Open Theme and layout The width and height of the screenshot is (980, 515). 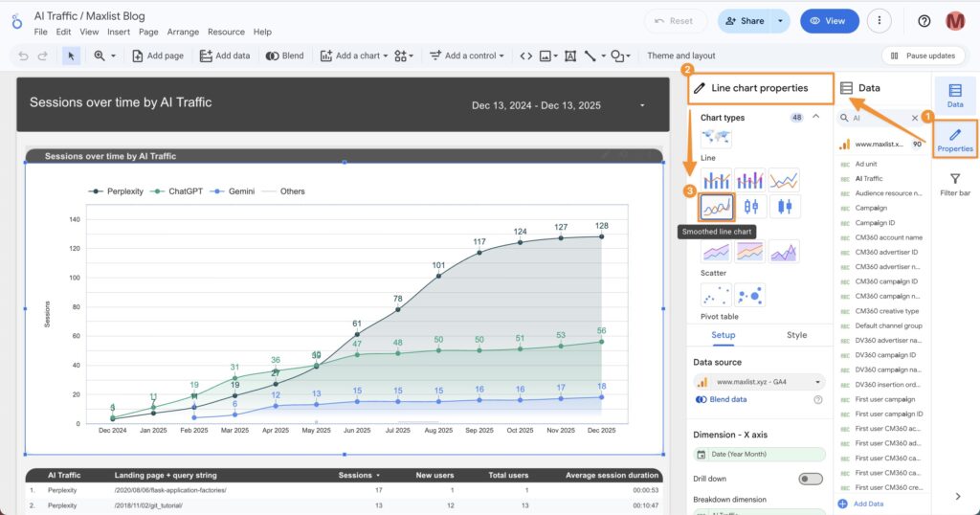click(681, 56)
